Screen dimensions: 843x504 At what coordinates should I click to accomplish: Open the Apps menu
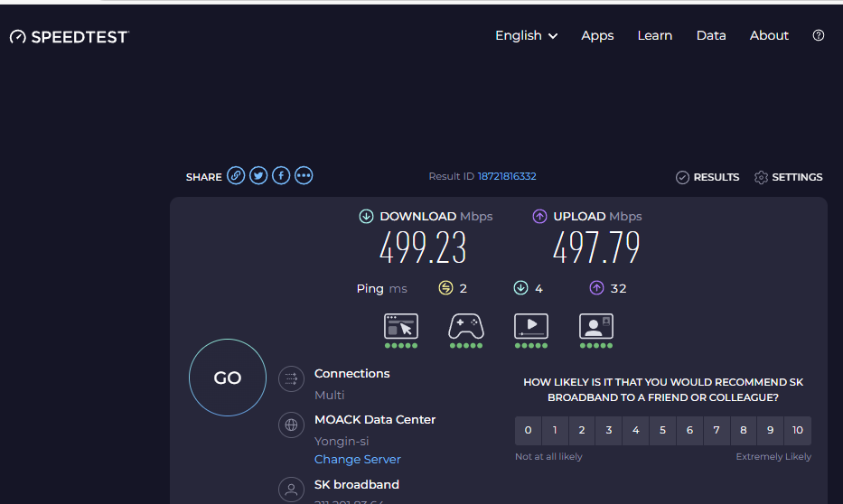click(597, 35)
